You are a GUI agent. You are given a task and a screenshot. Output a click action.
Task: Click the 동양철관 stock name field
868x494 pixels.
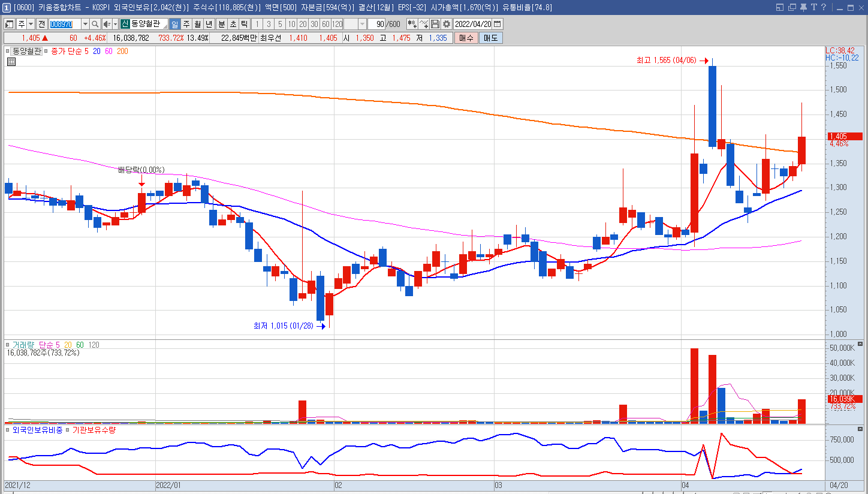pos(149,24)
